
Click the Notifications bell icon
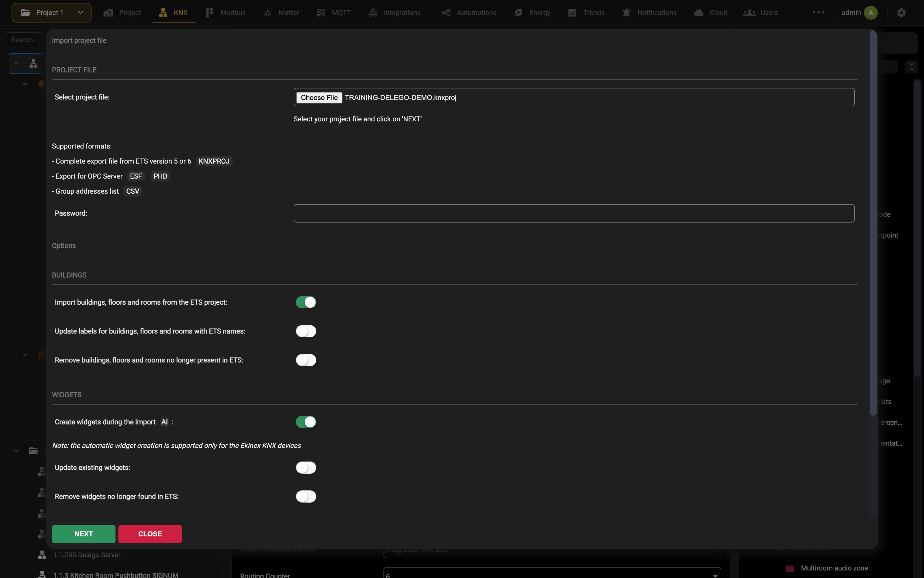(626, 13)
